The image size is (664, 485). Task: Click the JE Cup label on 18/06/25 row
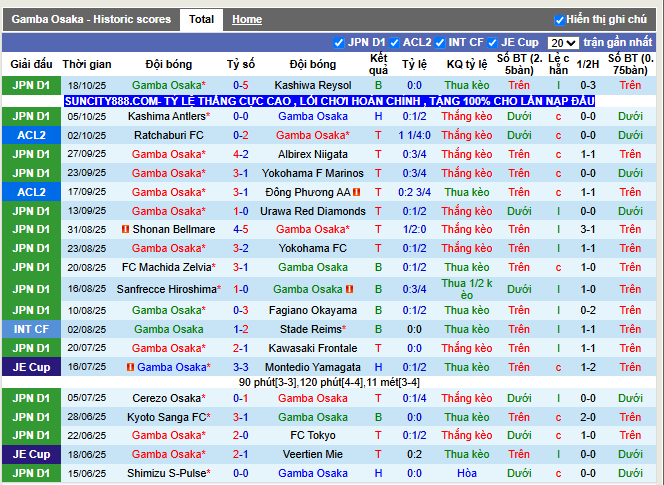coord(31,454)
